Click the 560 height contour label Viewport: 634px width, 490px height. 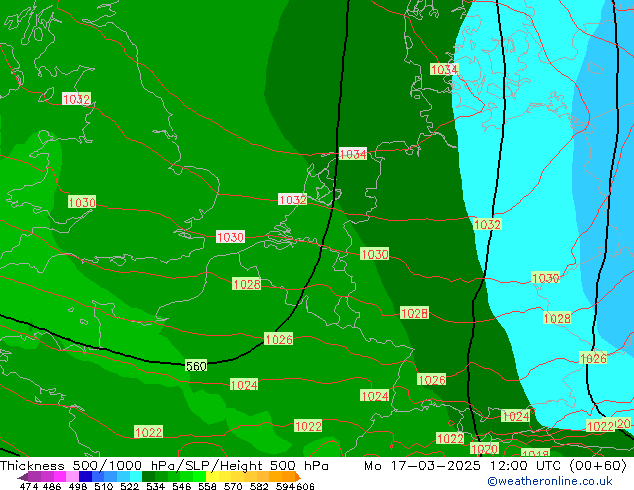(196, 366)
